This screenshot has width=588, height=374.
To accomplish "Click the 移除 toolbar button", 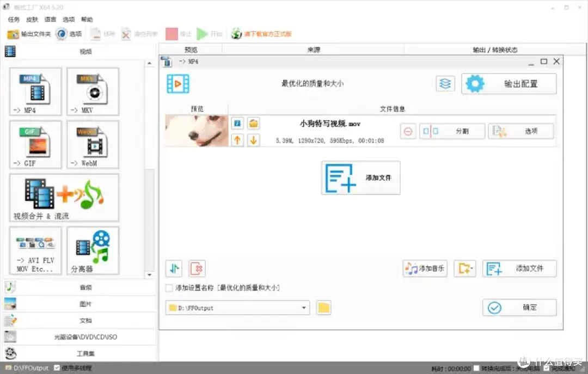I will pyautogui.click(x=102, y=34).
